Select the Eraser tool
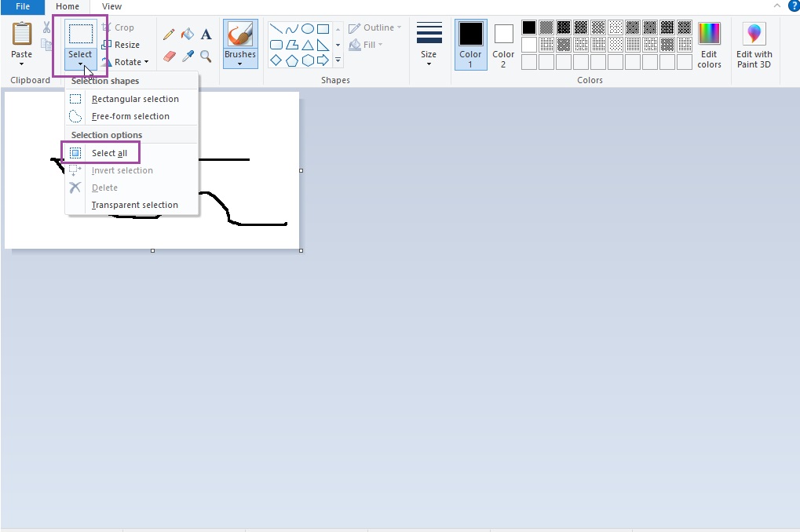Image resolution: width=800 pixels, height=532 pixels. [x=169, y=55]
